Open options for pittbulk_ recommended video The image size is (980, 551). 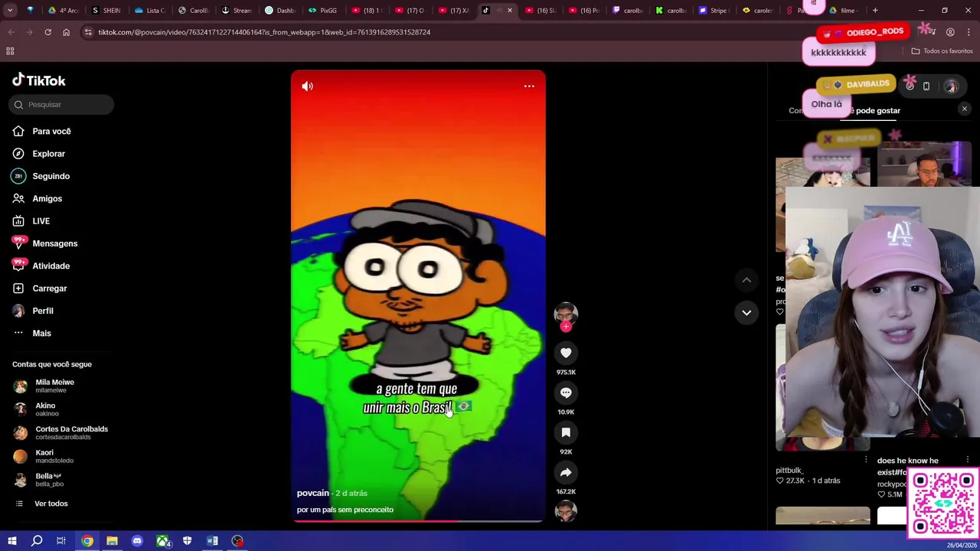pos(866,460)
